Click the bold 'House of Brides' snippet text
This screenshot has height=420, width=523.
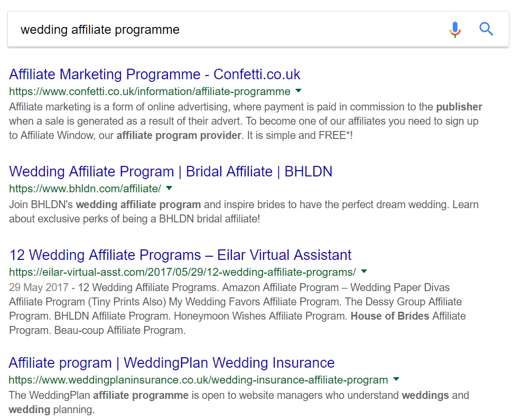coord(390,316)
